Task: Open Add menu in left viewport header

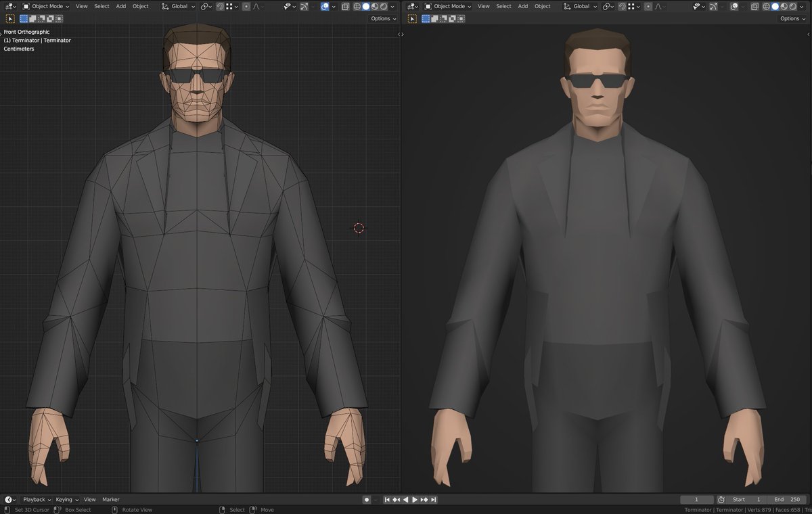Action: click(x=120, y=6)
